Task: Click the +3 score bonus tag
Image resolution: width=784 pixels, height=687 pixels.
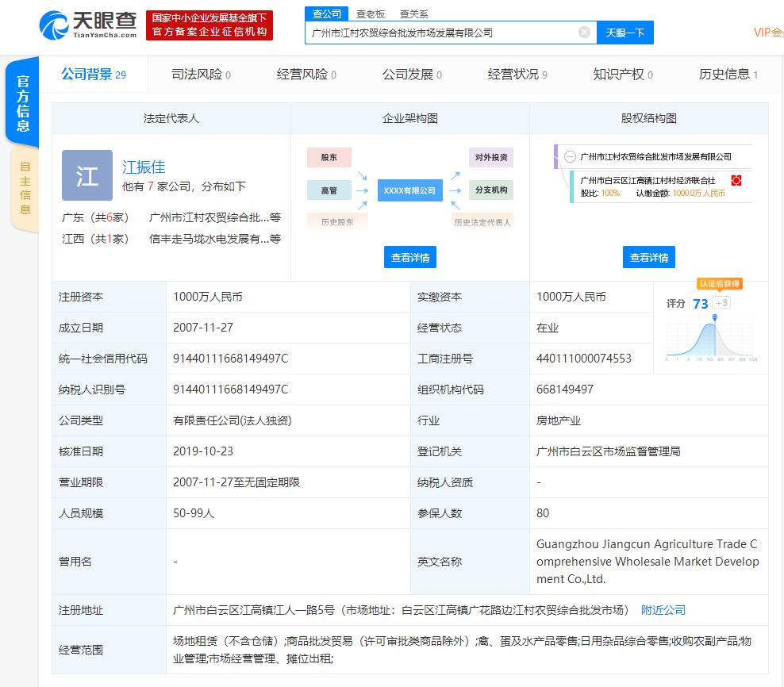Action: [721, 303]
